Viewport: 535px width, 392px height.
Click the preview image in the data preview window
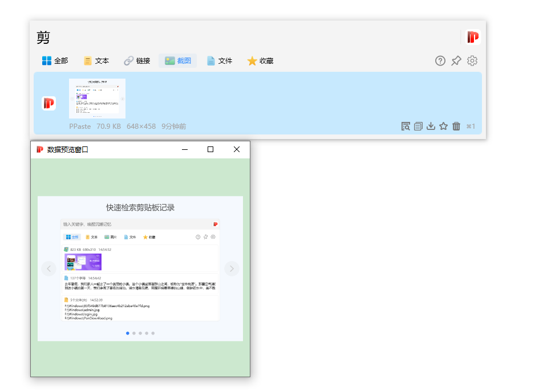(140, 268)
